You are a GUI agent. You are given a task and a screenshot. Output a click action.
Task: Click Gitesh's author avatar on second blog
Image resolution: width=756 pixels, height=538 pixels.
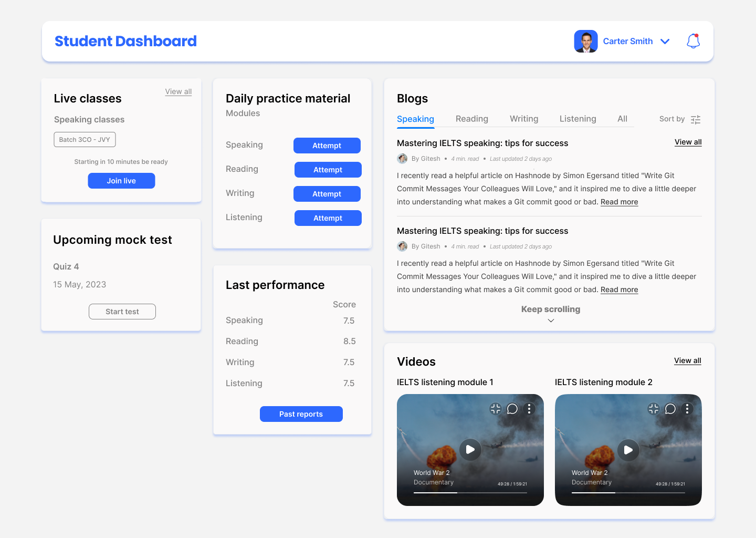tap(402, 246)
